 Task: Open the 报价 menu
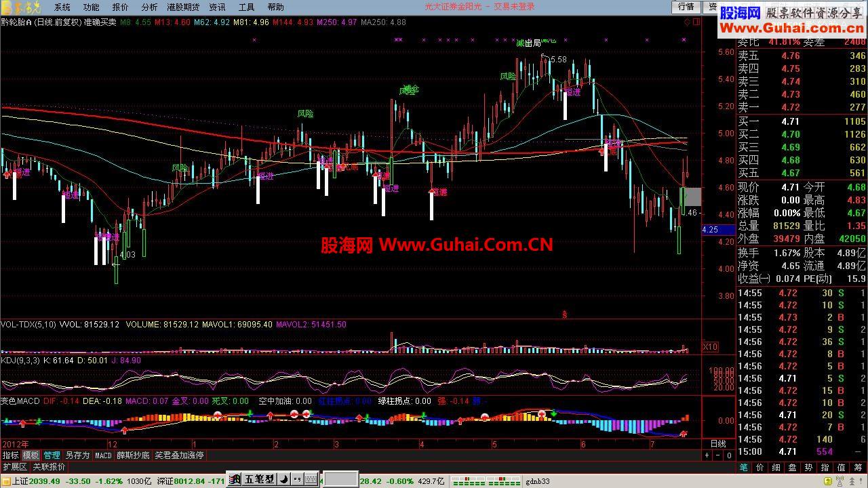[x=120, y=7]
